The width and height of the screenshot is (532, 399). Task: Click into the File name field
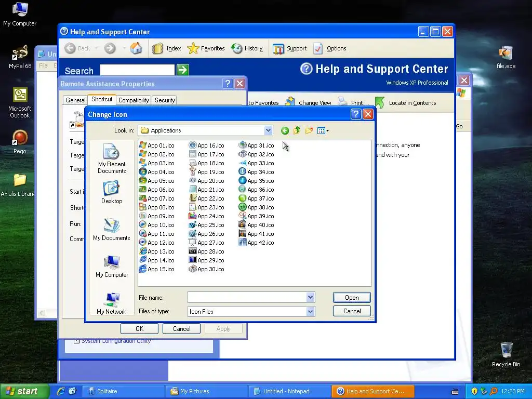[247, 297]
